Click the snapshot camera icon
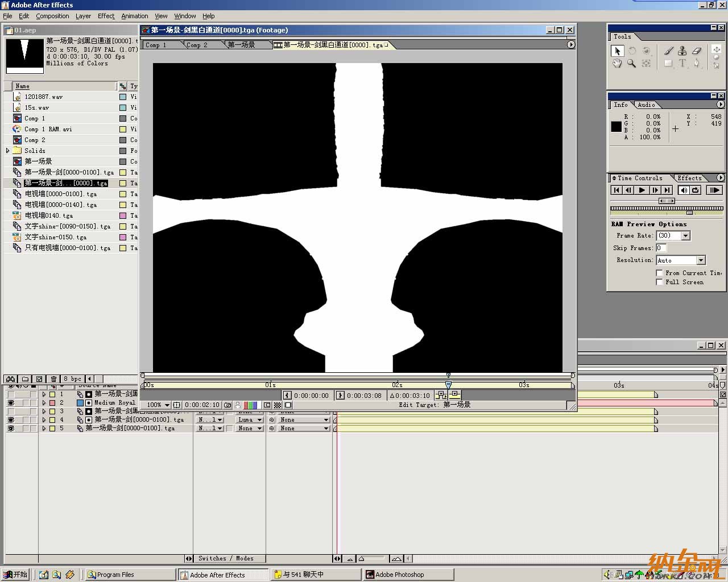The image size is (728, 582). point(227,405)
